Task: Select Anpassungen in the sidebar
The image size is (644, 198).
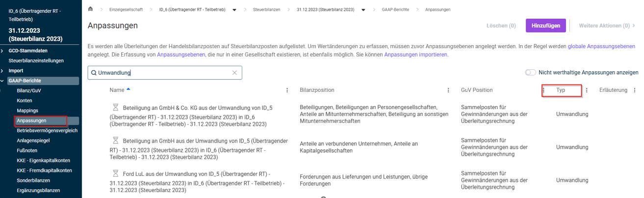Action: tap(31, 121)
